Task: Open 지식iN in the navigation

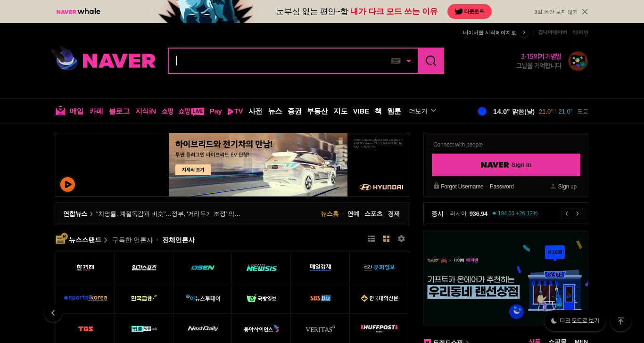Action: 146,111
